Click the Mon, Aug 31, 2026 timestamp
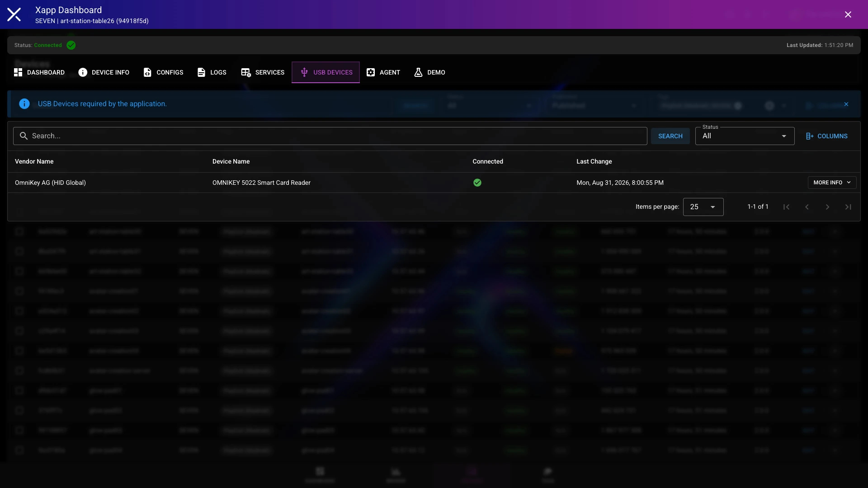 (620, 183)
